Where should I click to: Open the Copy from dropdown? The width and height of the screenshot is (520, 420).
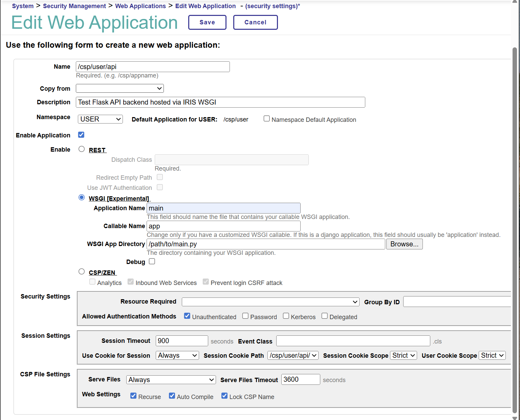click(x=120, y=89)
